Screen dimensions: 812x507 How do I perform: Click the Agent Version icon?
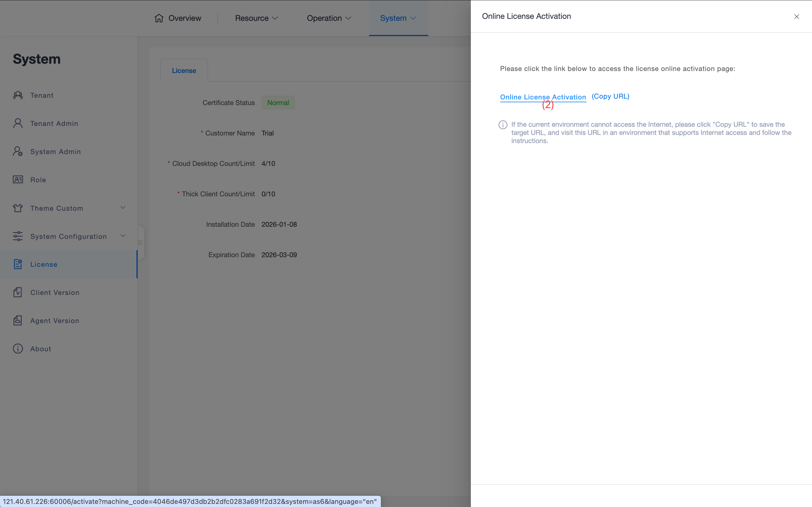click(x=18, y=321)
